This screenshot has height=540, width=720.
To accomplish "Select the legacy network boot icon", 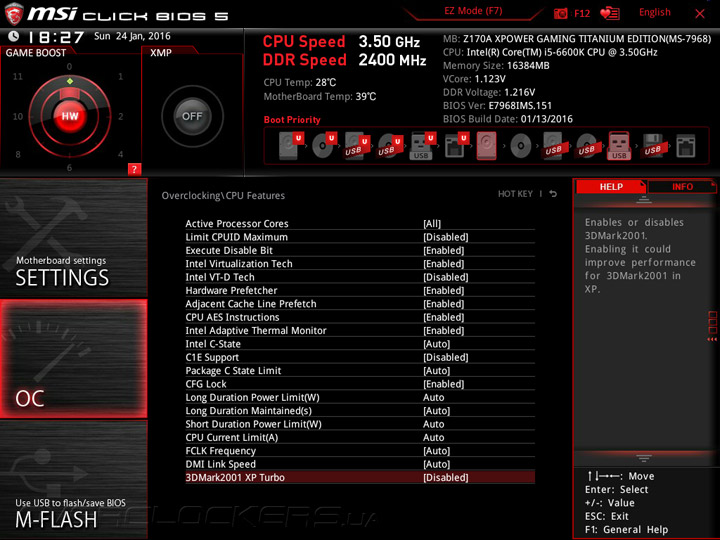I will coord(686,146).
